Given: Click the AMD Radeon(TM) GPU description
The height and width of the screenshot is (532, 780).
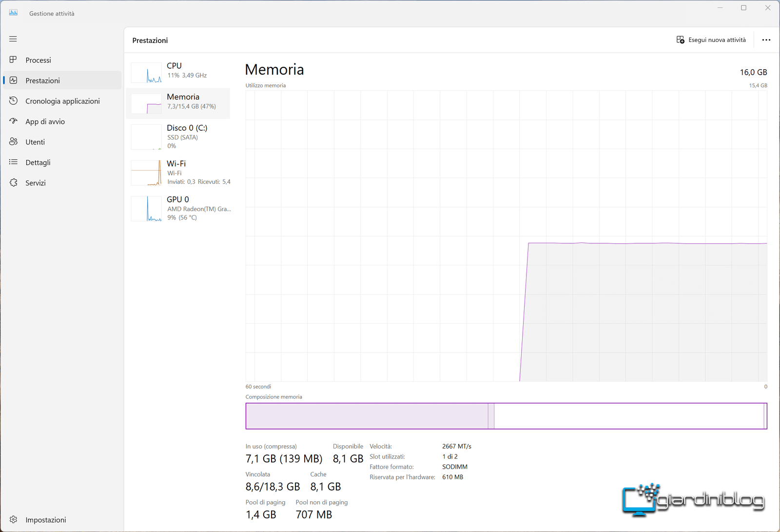Looking at the screenshot, I should click(199, 209).
